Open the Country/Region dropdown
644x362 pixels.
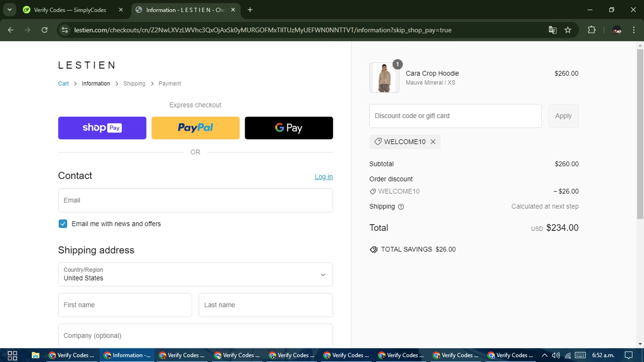tap(195, 274)
